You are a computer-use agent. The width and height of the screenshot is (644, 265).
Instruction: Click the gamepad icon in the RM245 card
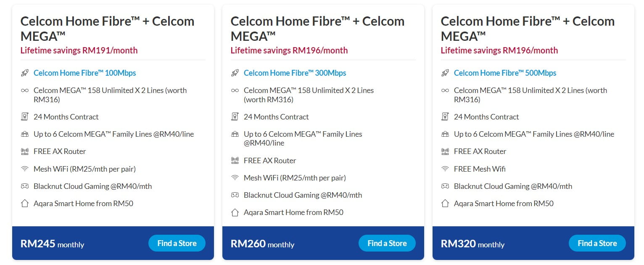point(25,186)
